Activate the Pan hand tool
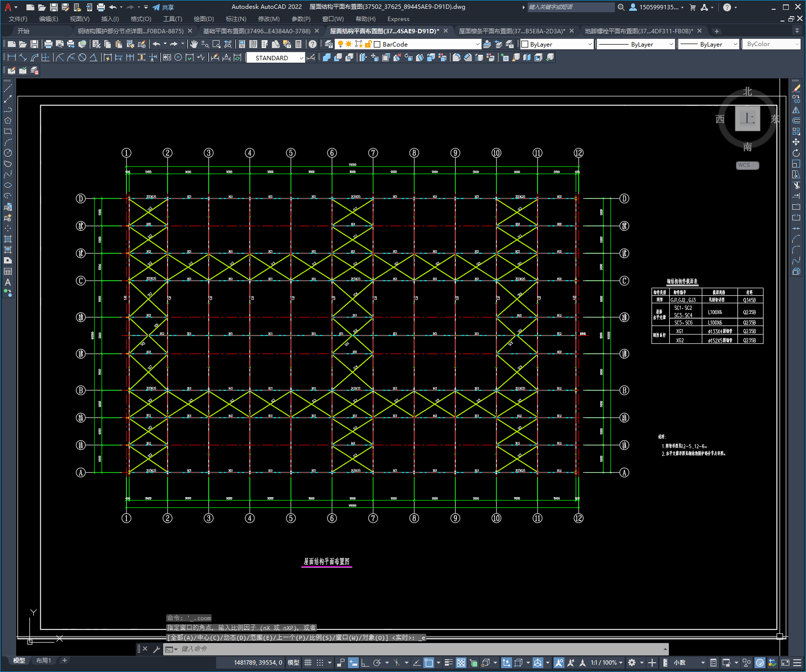The image size is (806, 672). pyautogui.click(x=194, y=44)
